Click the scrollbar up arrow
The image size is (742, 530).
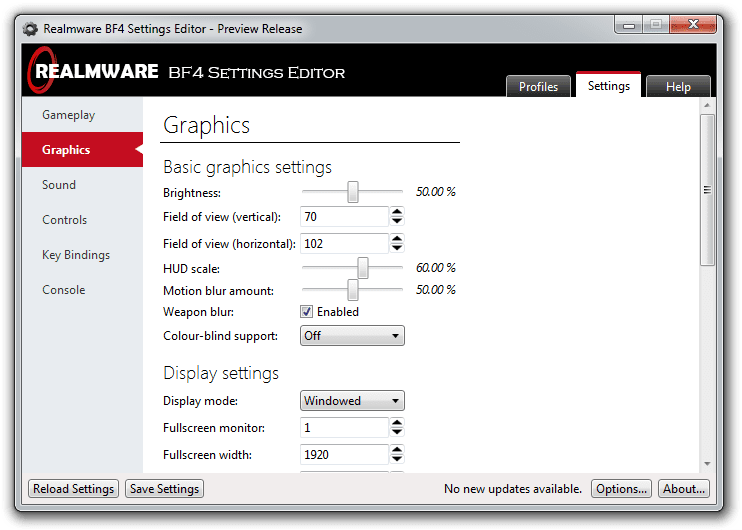coord(707,105)
